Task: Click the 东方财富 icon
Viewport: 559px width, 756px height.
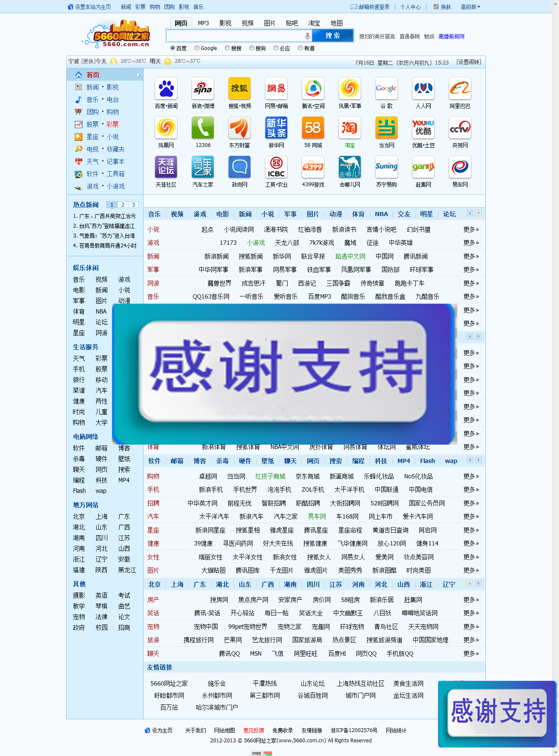Action: tap(240, 128)
